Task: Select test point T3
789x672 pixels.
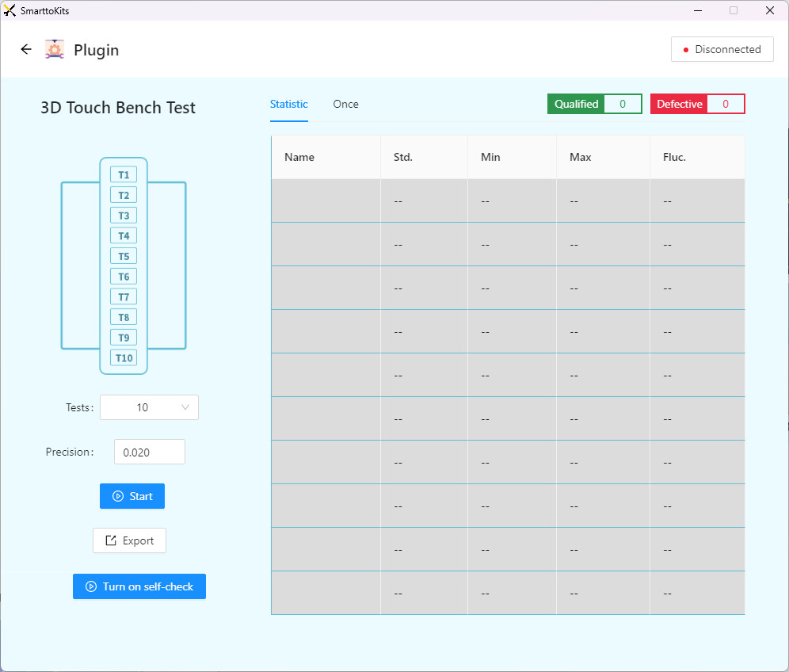Action: tap(124, 216)
